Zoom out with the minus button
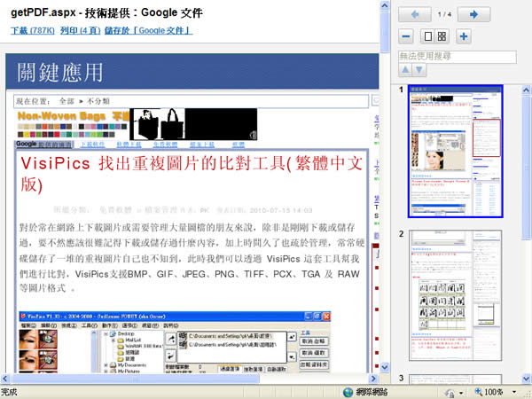Viewport: 532px width, 399px height. (406, 36)
